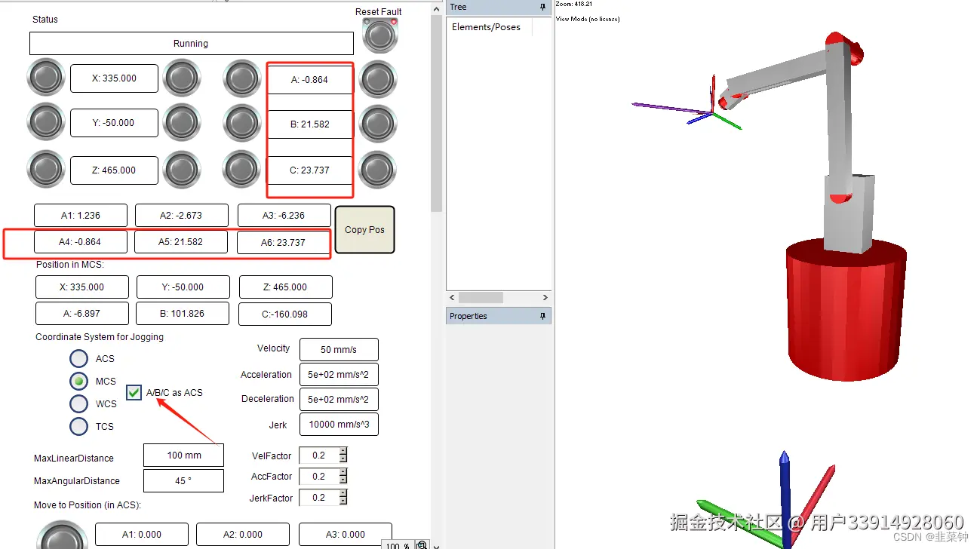Switch to the Elements/Poses tab
Image resolution: width=980 pixels, height=549 pixels.
(487, 26)
